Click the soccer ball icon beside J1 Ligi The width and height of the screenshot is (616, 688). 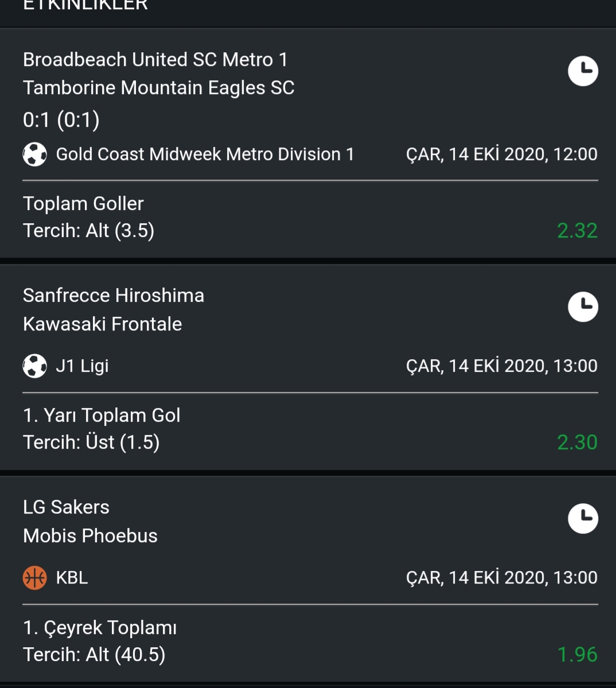coord(34,366)
